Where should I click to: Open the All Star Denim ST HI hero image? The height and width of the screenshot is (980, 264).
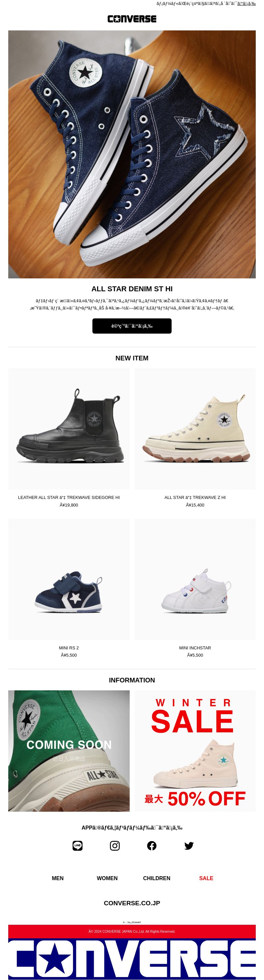[132, 154]
